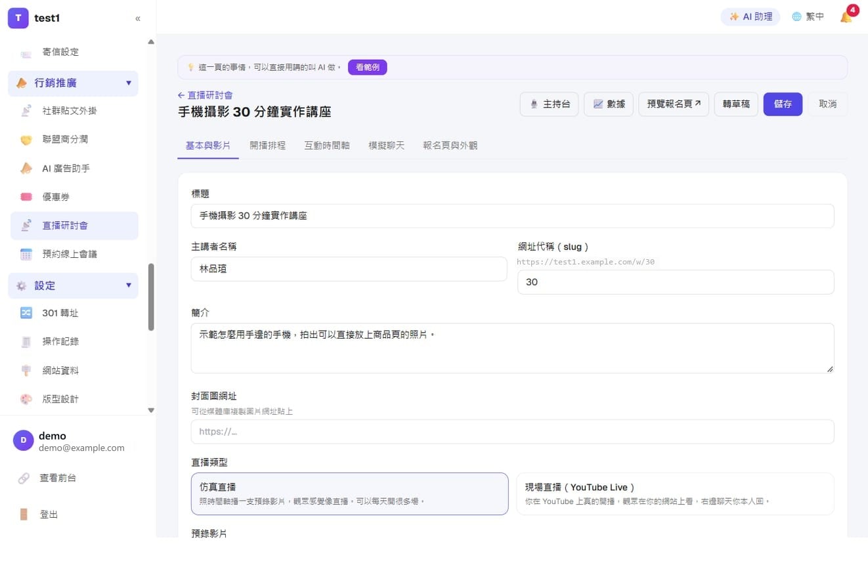
Task: Switch to 互動時間軸 tab
Action: (x=327, y=146)
